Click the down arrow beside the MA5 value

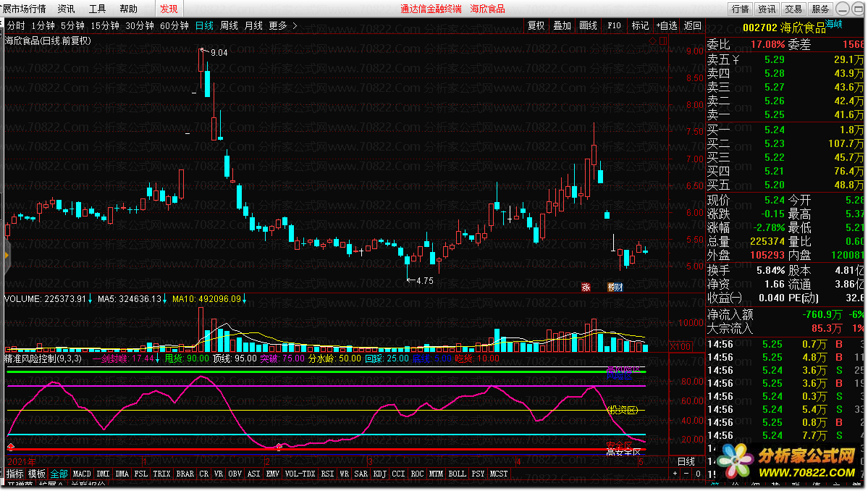pyautogui.click(x=165, y=299)
